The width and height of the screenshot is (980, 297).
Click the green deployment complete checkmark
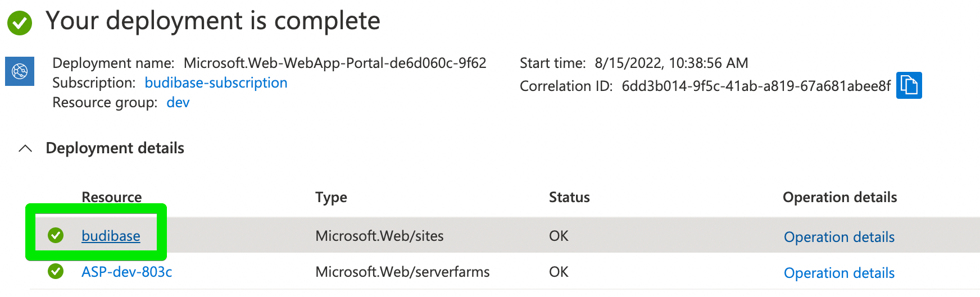20,23
